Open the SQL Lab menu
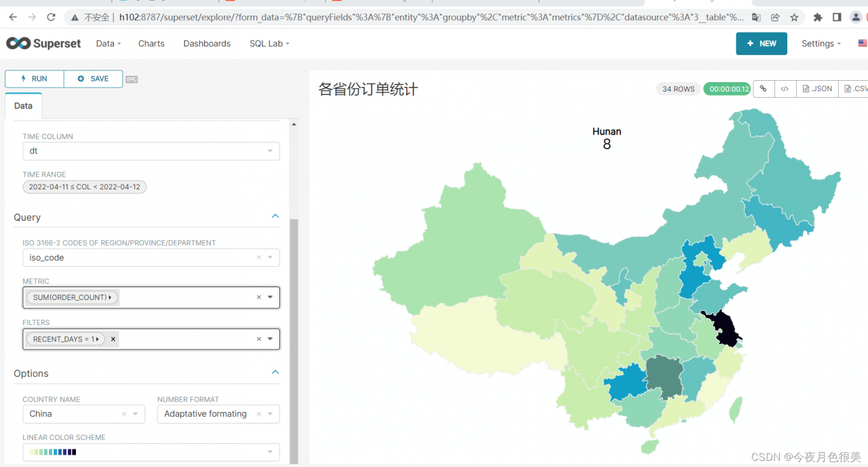The height and width of the screenshot is (467, 868). coord(269,43)
